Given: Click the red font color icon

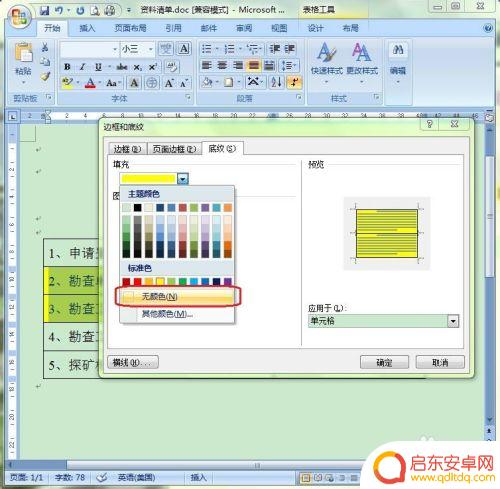Looking at the screenshot, I should 90,82.
